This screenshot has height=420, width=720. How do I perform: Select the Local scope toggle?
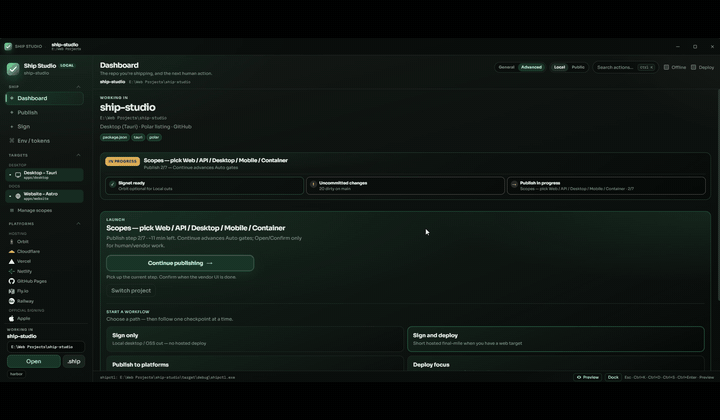[559, 67]
